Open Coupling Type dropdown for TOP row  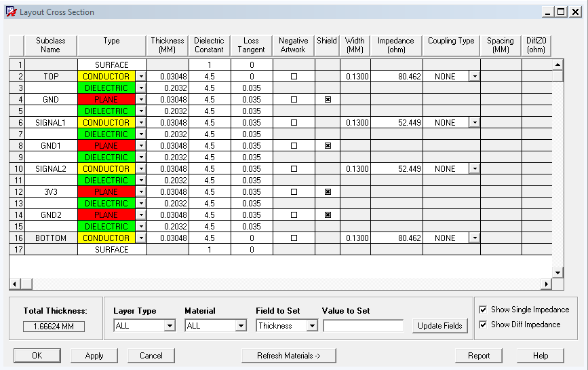[x=475, y=77]
